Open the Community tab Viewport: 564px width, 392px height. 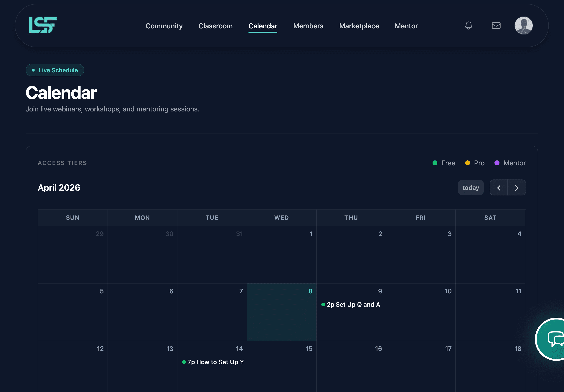click(164, 26)
